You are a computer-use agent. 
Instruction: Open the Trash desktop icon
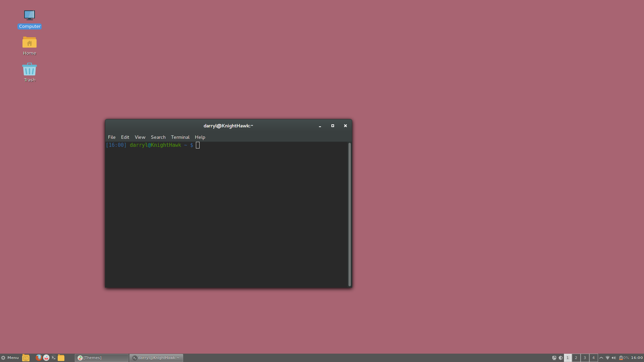pos(29,72)
